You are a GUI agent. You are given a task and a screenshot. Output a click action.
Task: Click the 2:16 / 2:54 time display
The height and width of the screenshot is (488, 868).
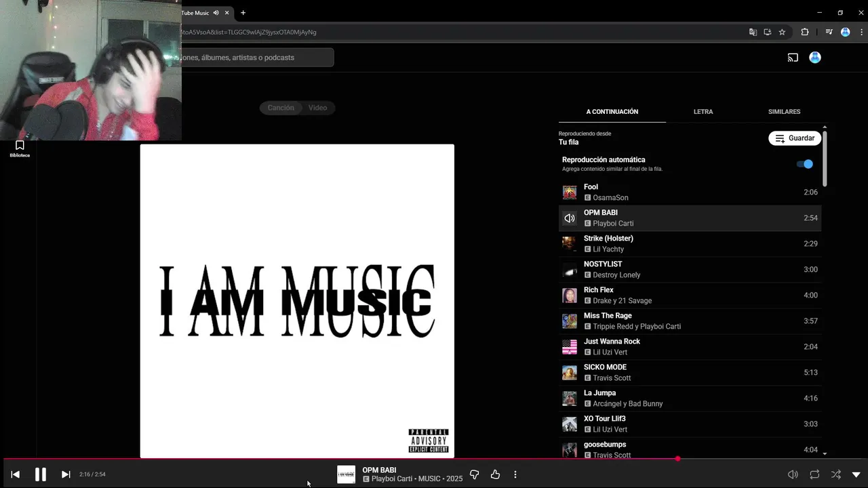92,474
